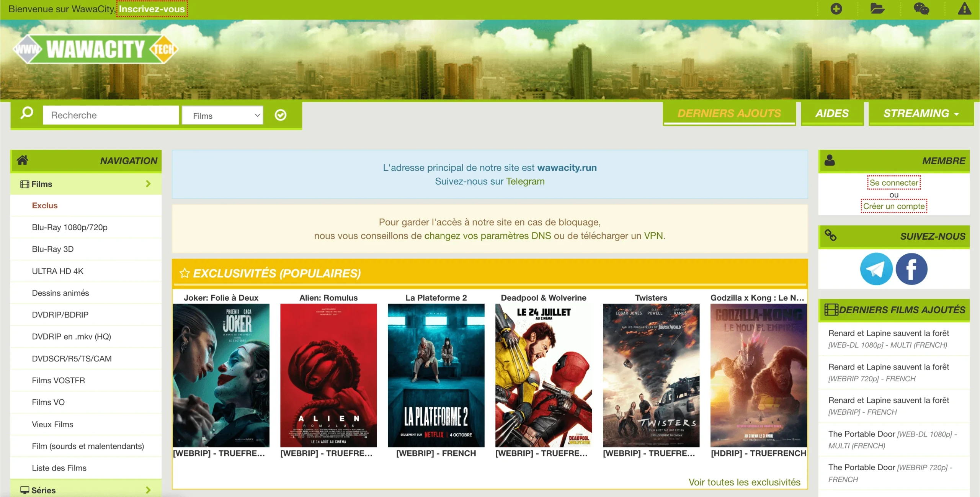Viewport: 980px width, 497px height.
Task: Click Twisters title text
Action: (x=651, y=298)
